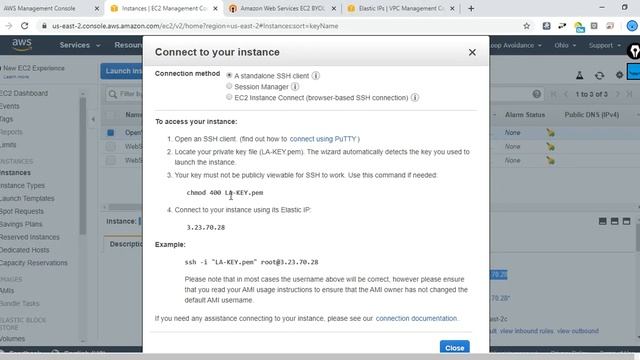Open the connection documentation link
The image size is (640, 360).
[416, 318]
